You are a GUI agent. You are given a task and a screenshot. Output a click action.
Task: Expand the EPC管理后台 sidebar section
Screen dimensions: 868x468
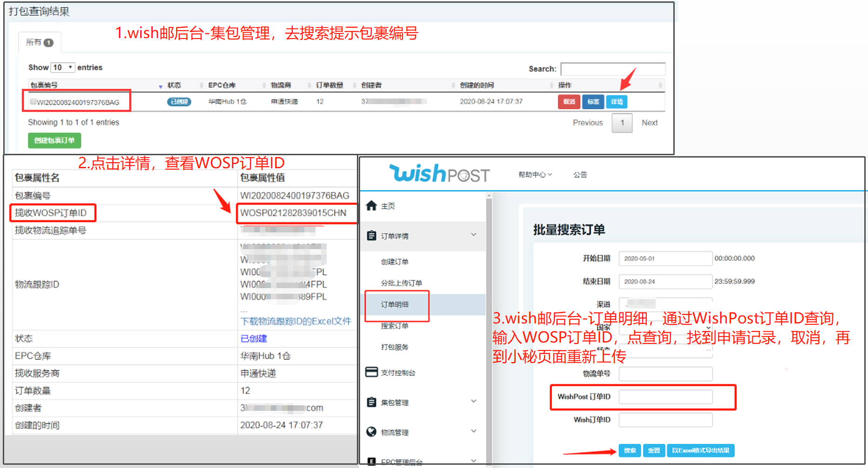pos(473,461)
